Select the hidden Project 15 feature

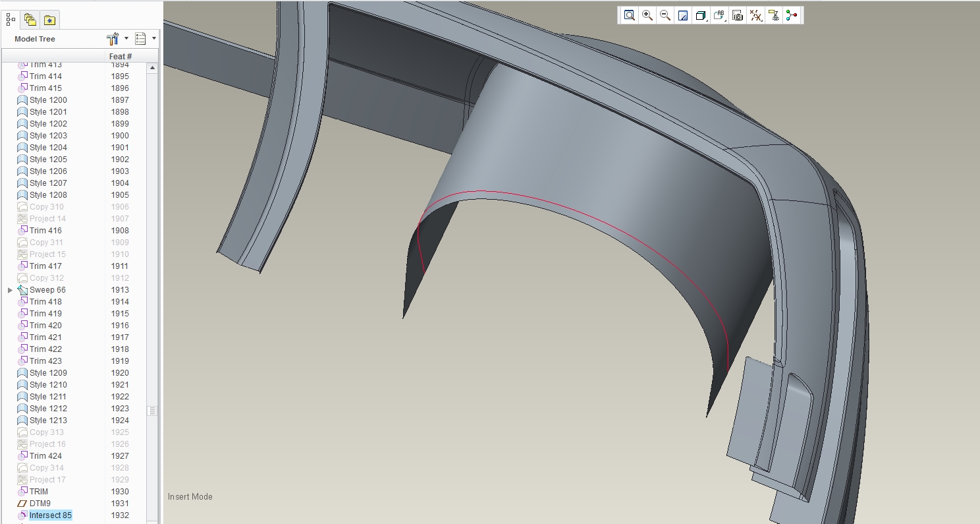click(x=47, y=254)
